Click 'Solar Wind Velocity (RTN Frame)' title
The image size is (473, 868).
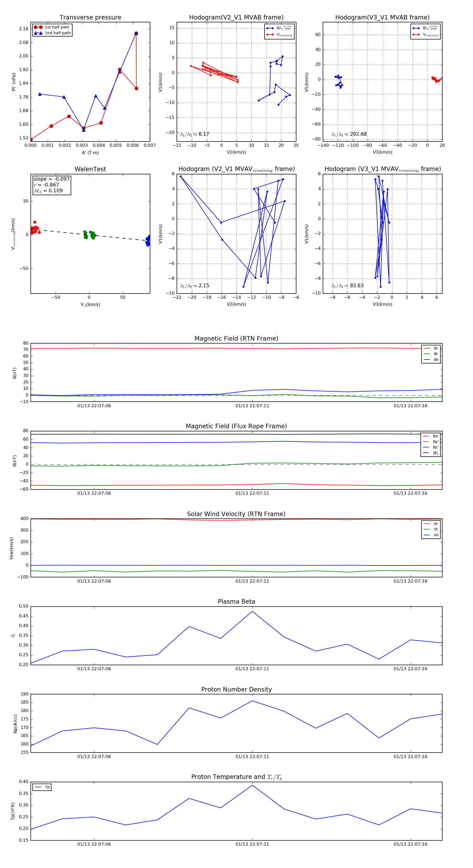click(x=236, y=514)
